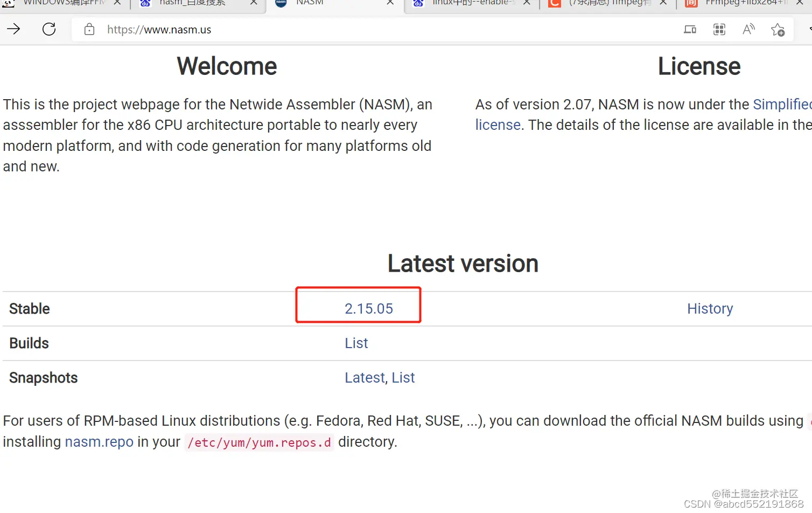Open the device/app icon in address bar
Screen dimensions: 812x513
click(x=690, y=30)
